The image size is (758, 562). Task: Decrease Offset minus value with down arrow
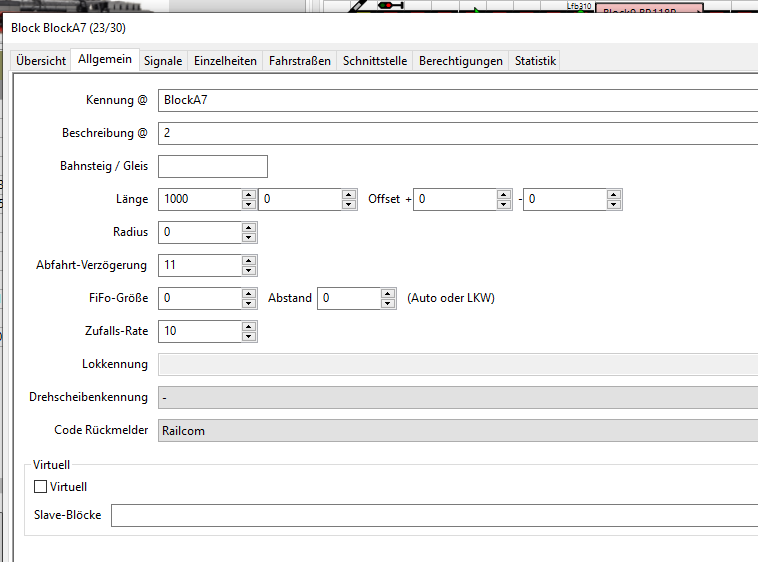coord(614,205)
